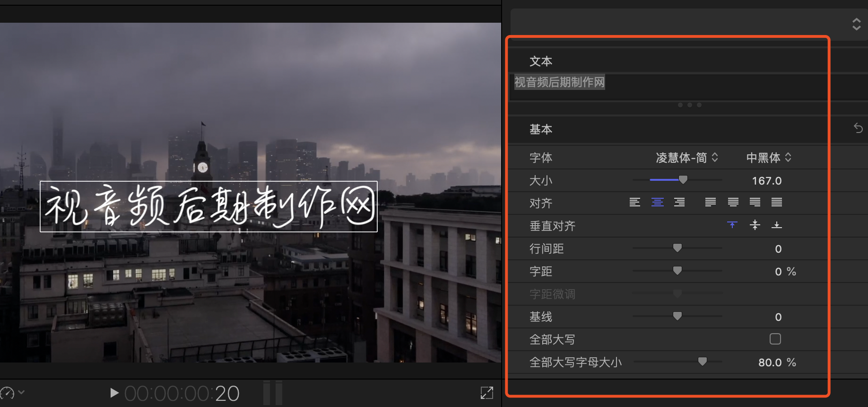
Task: Click the size value 167.0
Action: (767, 181)
